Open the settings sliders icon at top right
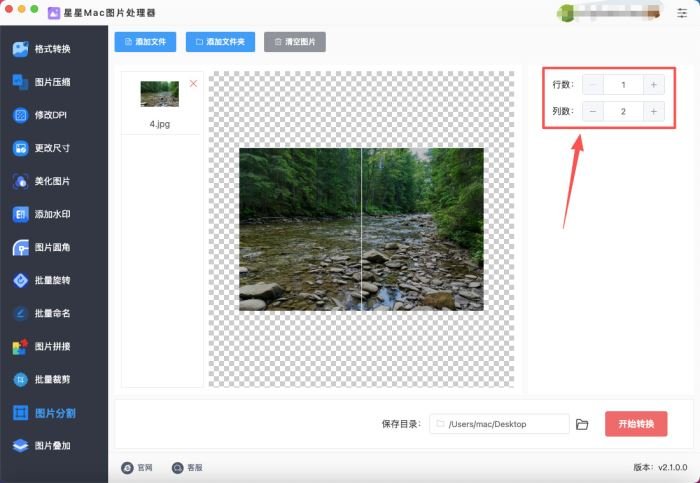This screenshot has width=700, height=483. [682, 13]
